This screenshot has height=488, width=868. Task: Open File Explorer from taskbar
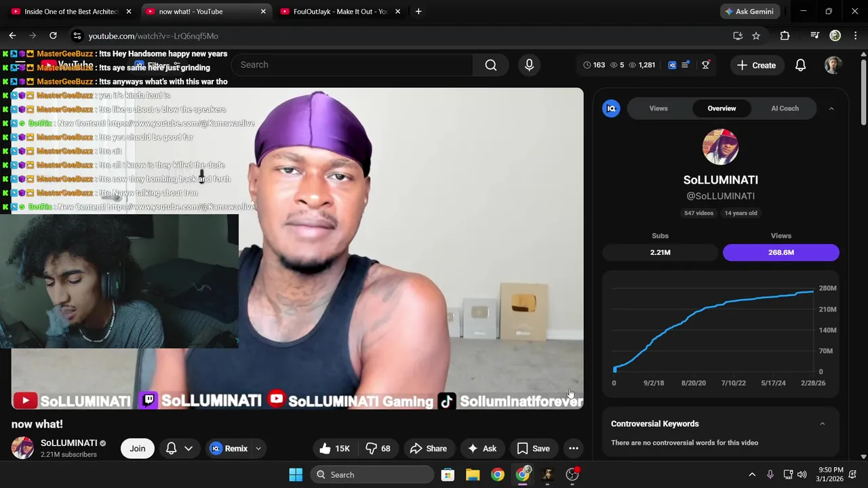pos(473,474)
